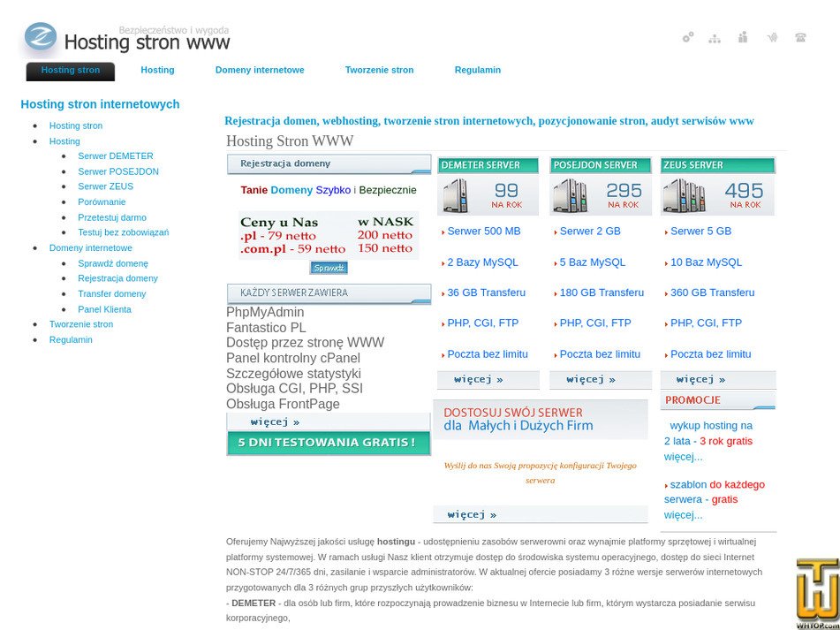Open the sitemap icon at top right
Screen dimensions: 840x630
[714, 37]
